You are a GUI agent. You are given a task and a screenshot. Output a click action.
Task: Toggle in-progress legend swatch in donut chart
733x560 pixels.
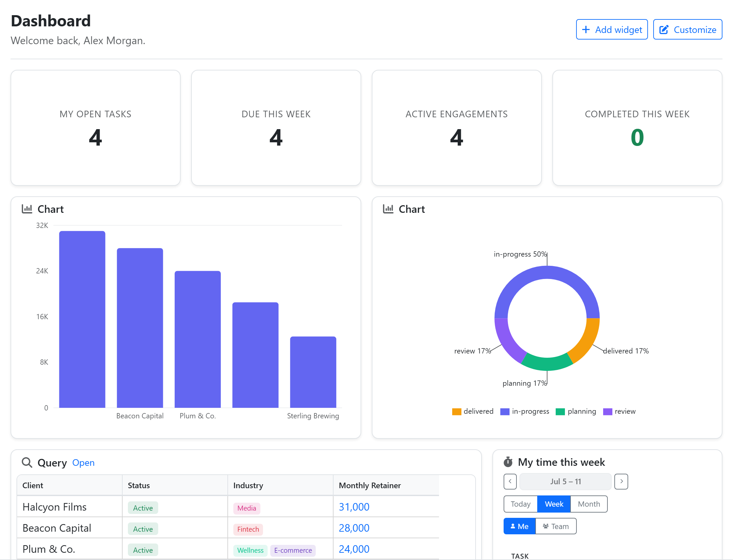pos(505,411)
